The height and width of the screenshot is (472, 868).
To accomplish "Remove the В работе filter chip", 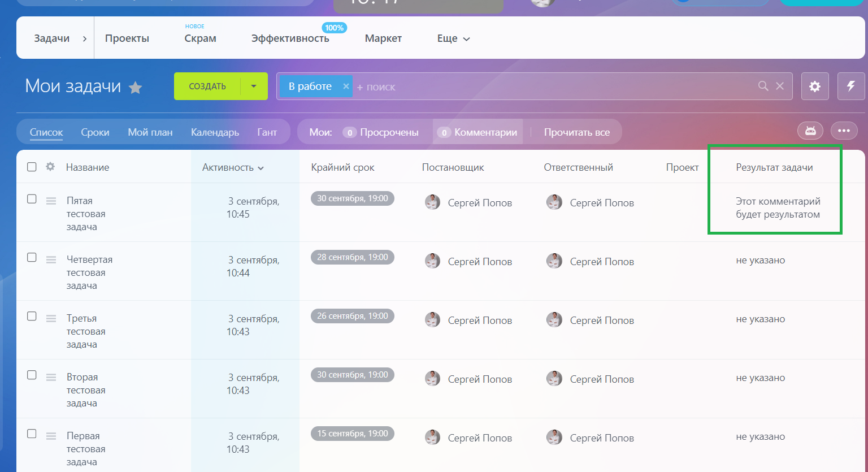I will point(346,86).
